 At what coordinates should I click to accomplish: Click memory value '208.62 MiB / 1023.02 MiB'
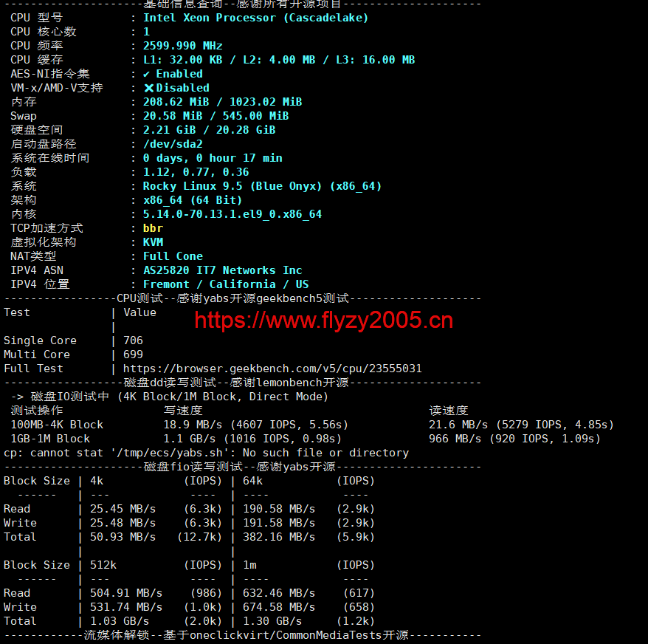(x=222, y=102)
